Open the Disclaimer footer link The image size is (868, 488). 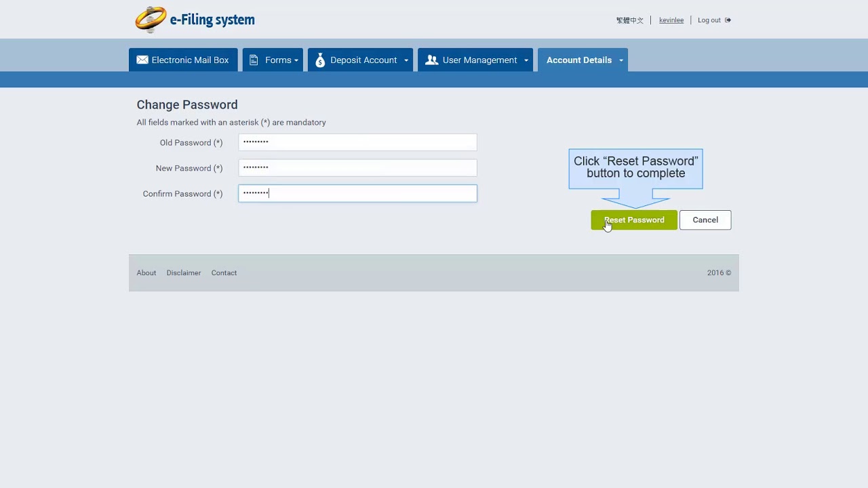[184, 272]
